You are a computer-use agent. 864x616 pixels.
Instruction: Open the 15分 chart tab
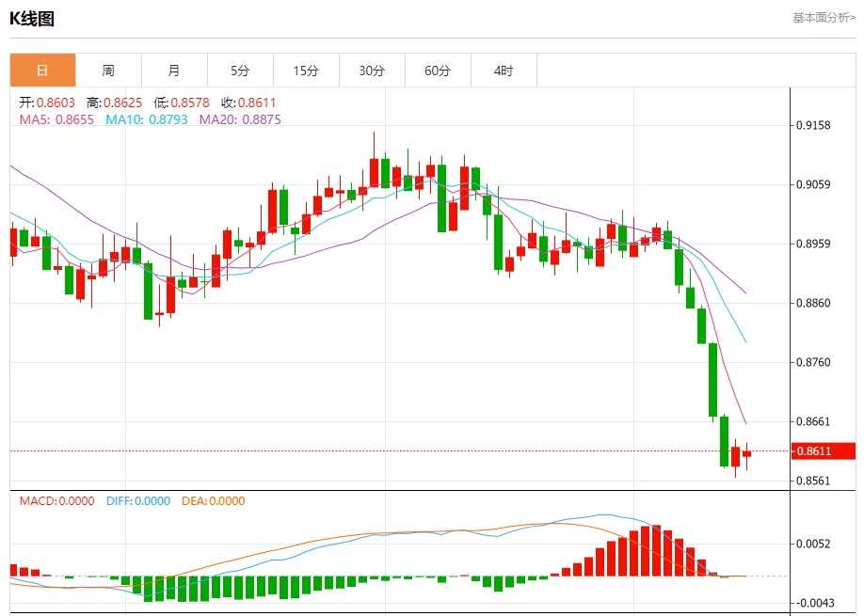(x=306, y=71)
